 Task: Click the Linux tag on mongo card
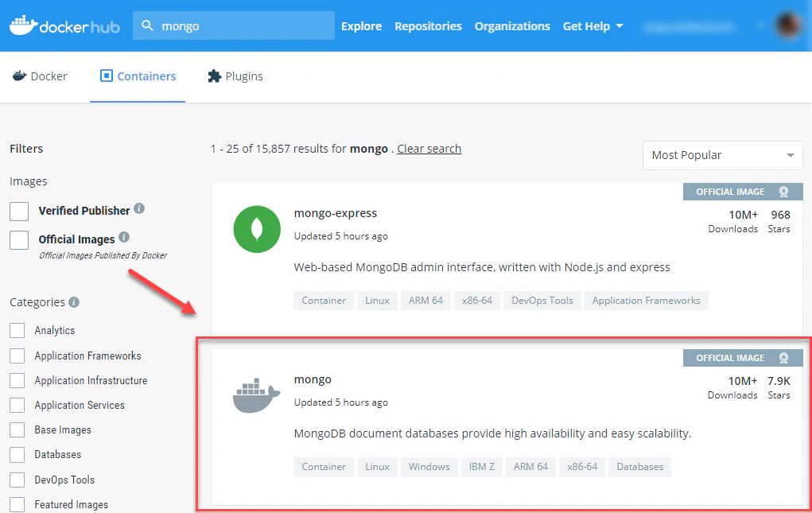377,467
